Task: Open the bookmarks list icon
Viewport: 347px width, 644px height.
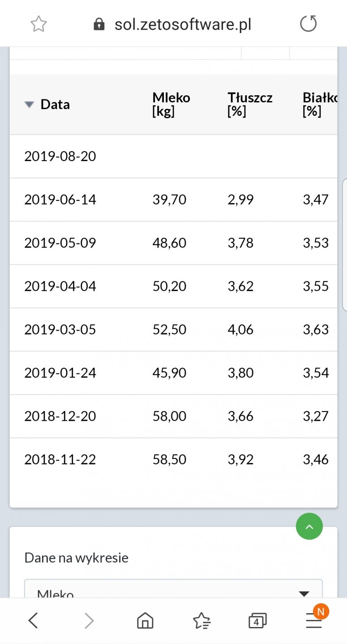Action: [x=201, y=620]
